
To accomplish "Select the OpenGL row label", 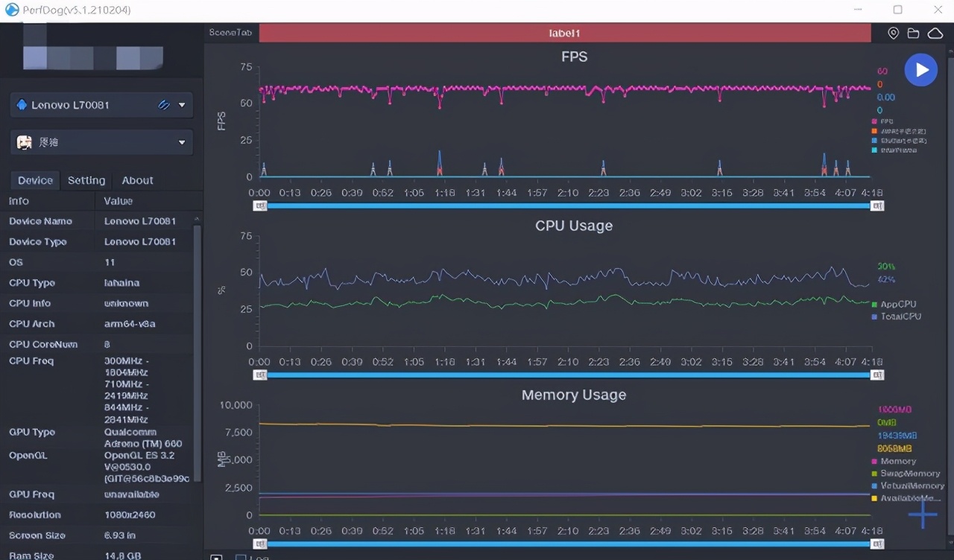I will [x=28, y=455].
